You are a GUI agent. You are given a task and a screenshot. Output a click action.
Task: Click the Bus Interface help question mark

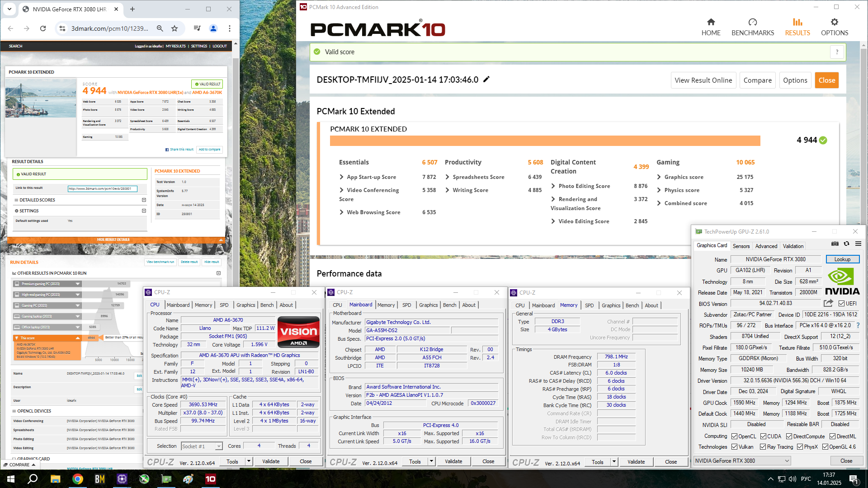click(x=858, y=325)
